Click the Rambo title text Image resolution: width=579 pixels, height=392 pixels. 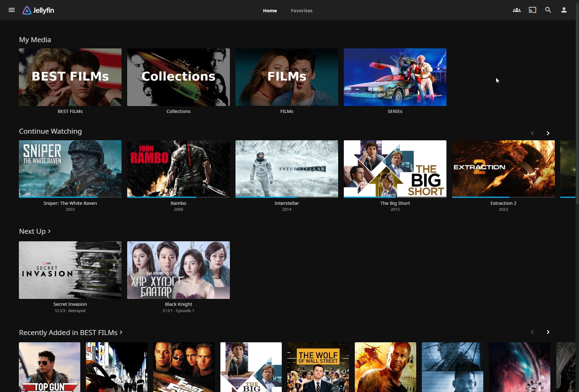179,203
